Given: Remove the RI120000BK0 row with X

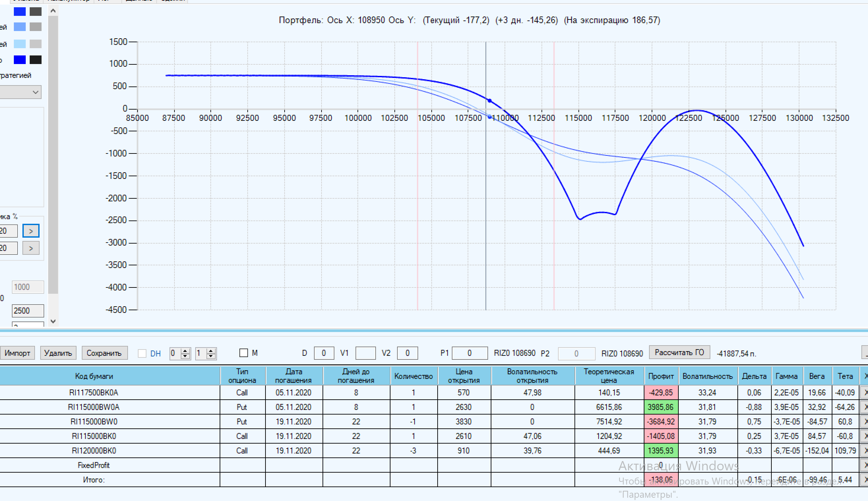Looking at the screenshot, I should pos(864,451).
